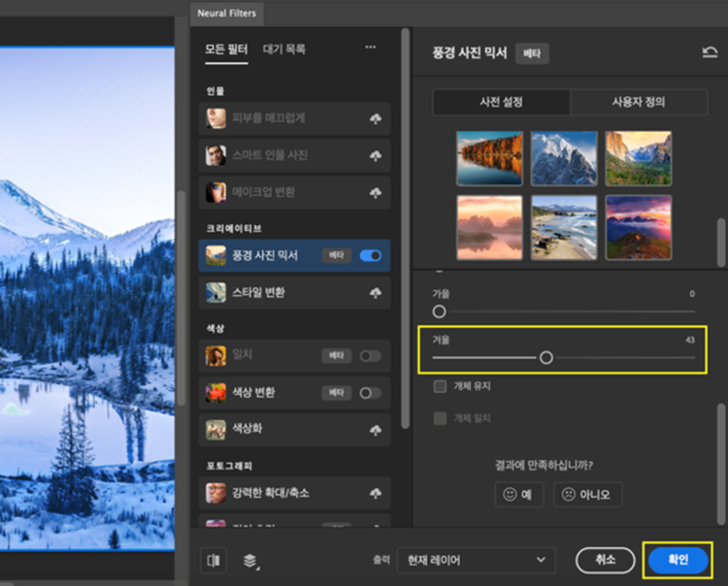The image size is (728, 586).
Task: Confirm with the 확인 button
Action: 678,560
